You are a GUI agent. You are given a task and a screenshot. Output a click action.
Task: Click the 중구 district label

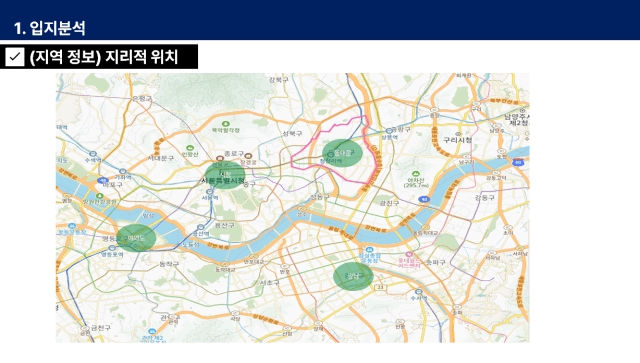[249, 184]
